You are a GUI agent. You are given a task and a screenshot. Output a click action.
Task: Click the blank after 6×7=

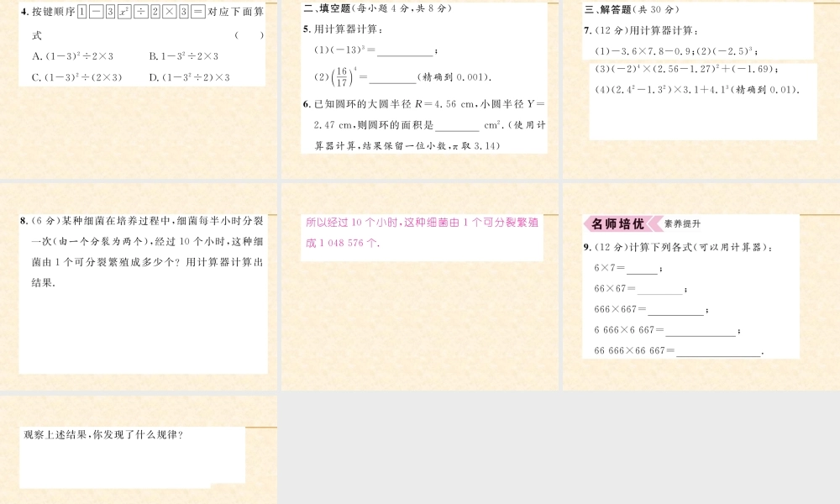[642, 270]
